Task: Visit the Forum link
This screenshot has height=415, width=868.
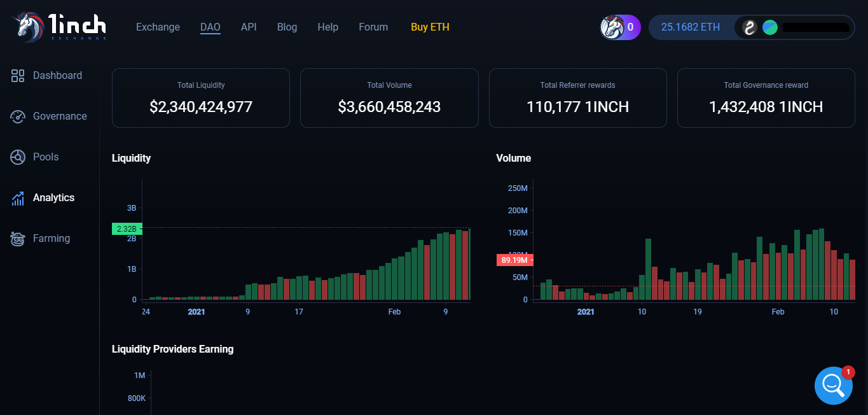Action: click(373, 27)
